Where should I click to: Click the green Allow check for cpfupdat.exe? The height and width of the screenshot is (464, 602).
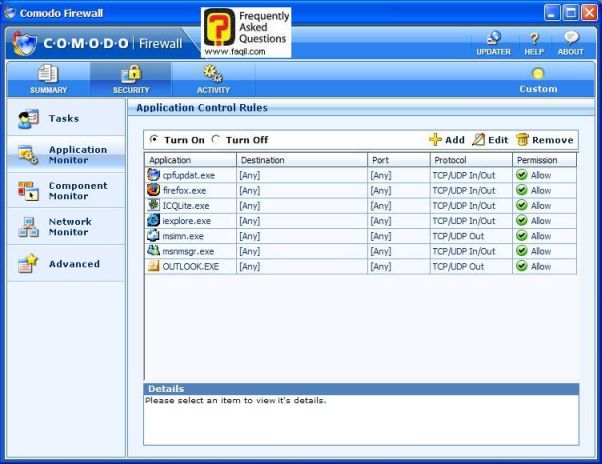point(521,175)
